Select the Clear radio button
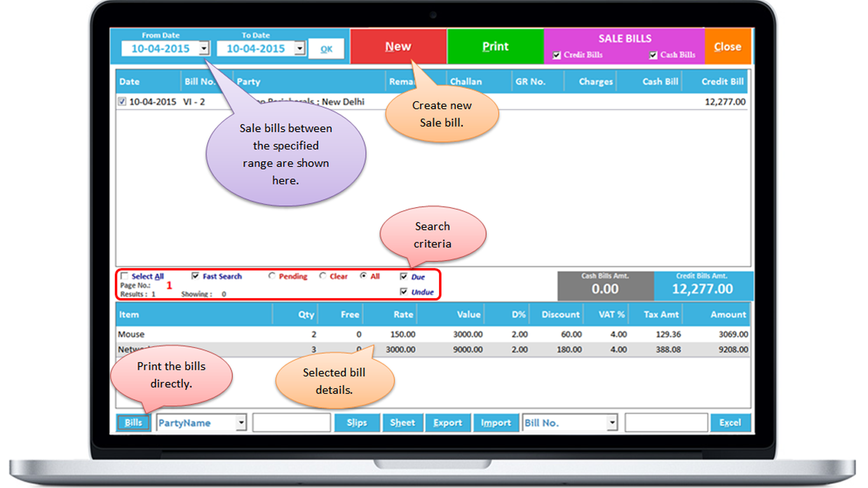 323,276
